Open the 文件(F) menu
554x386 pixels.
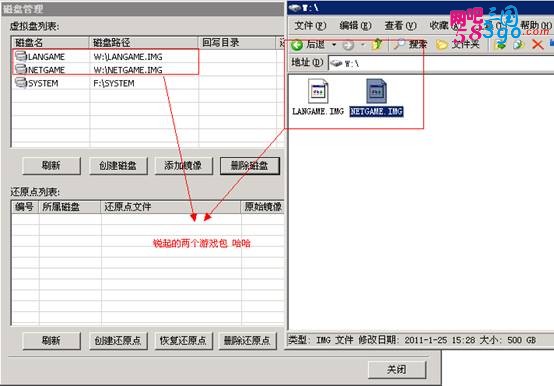(x=310, y=26)
